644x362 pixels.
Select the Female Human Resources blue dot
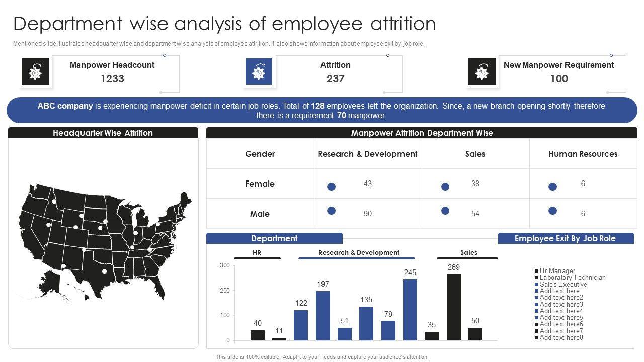point(552,187)
